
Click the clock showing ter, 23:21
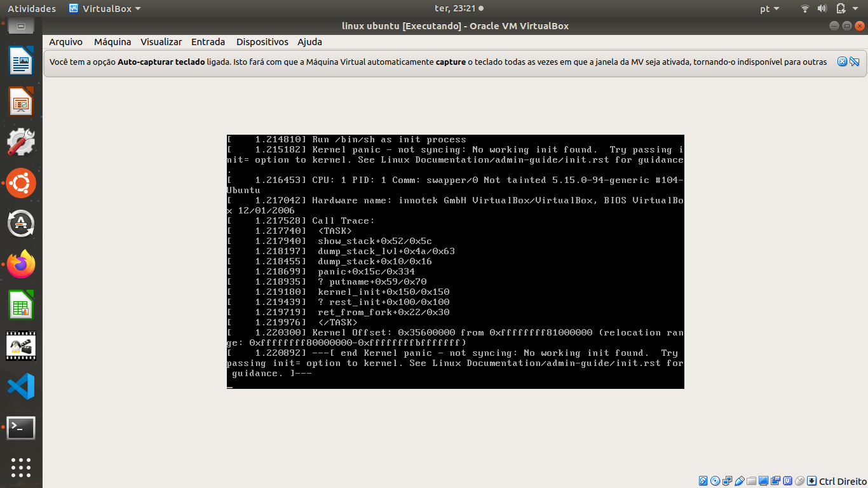tap(455, 8)
